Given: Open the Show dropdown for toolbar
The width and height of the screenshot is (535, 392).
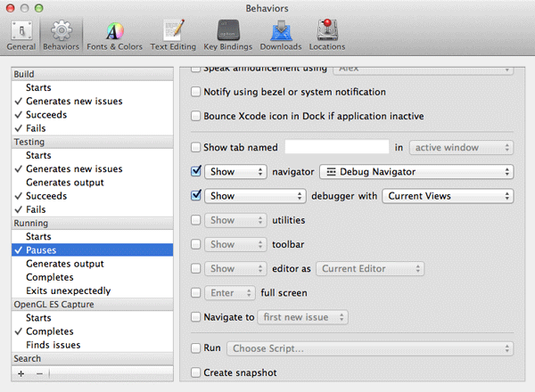Looking at the screenshot, I should 235,244.
